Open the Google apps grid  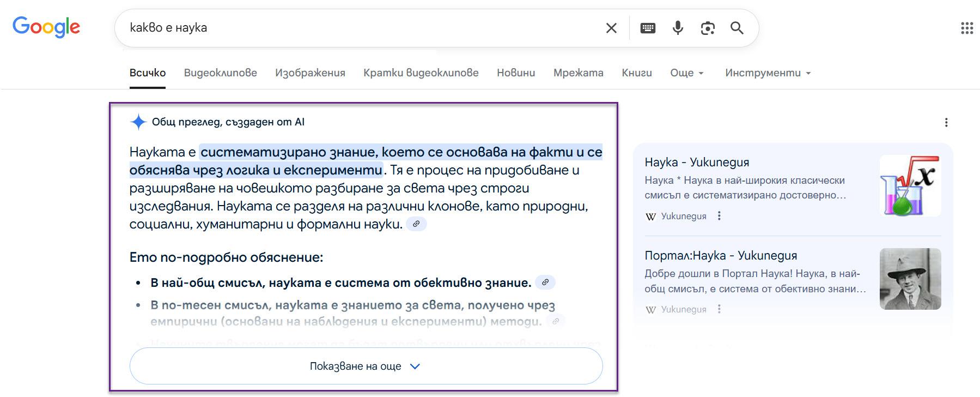pos(967,28)
